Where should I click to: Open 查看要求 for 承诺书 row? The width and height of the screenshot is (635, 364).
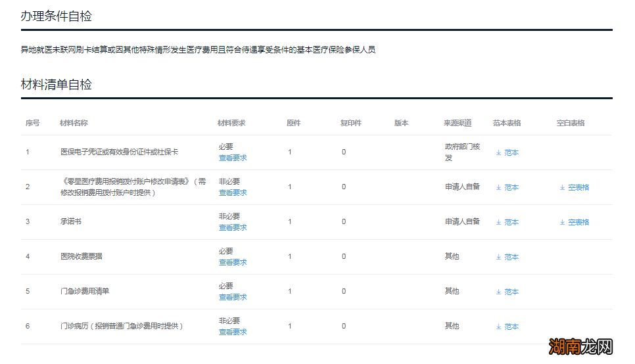click(233, 227)
